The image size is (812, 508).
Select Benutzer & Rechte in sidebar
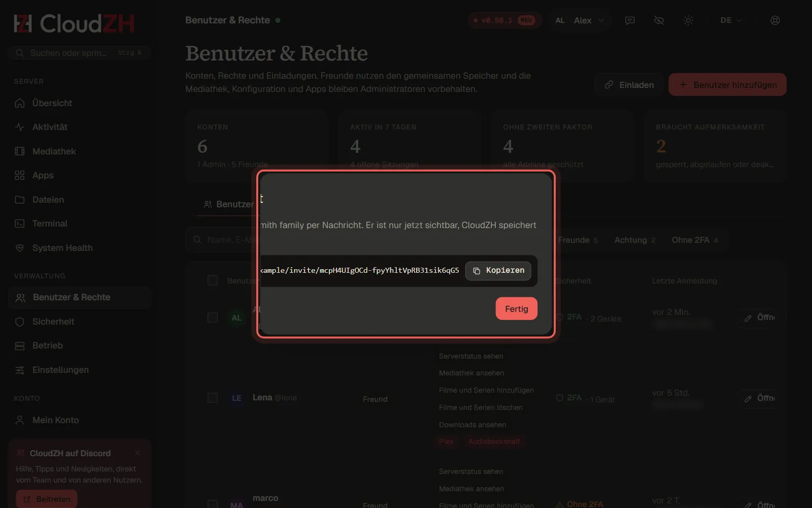(x=80, y=297)
